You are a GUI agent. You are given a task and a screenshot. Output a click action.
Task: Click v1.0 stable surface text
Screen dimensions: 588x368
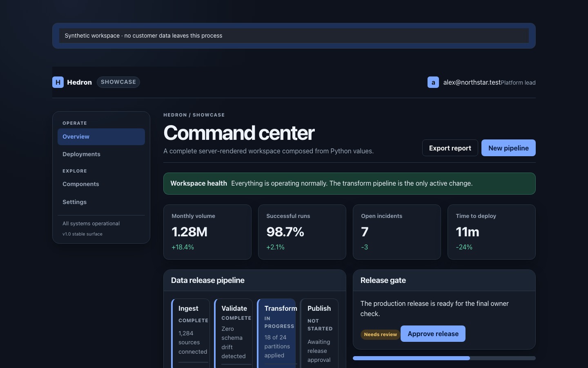pos(82,234)
